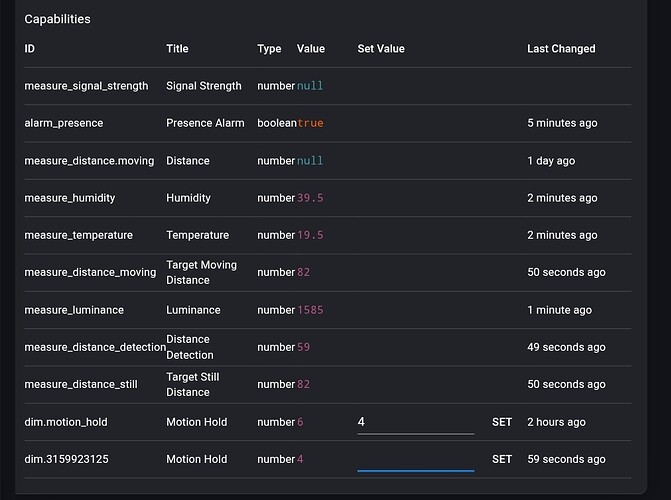Screen dimensions: 671x500
Task: Click the Set Value column header
Action: point(381,48)
